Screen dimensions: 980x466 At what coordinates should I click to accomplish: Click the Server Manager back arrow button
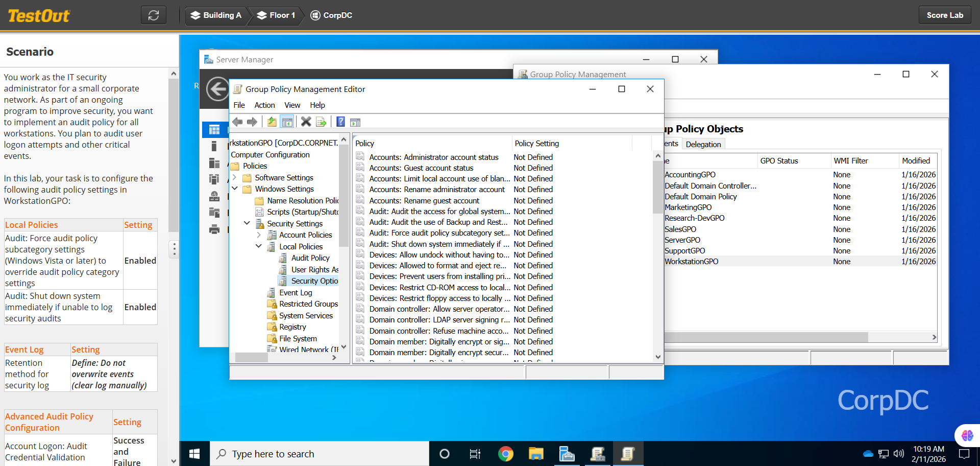tap(217, 89)
